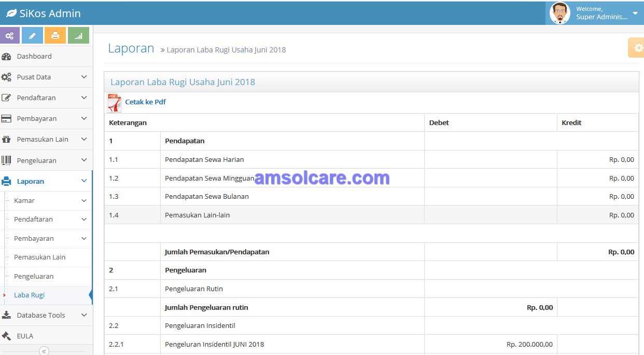Viewport: 644px width, 355px height.
Task: Open the settings gear box at right
Action: click(x=637, y=48)
